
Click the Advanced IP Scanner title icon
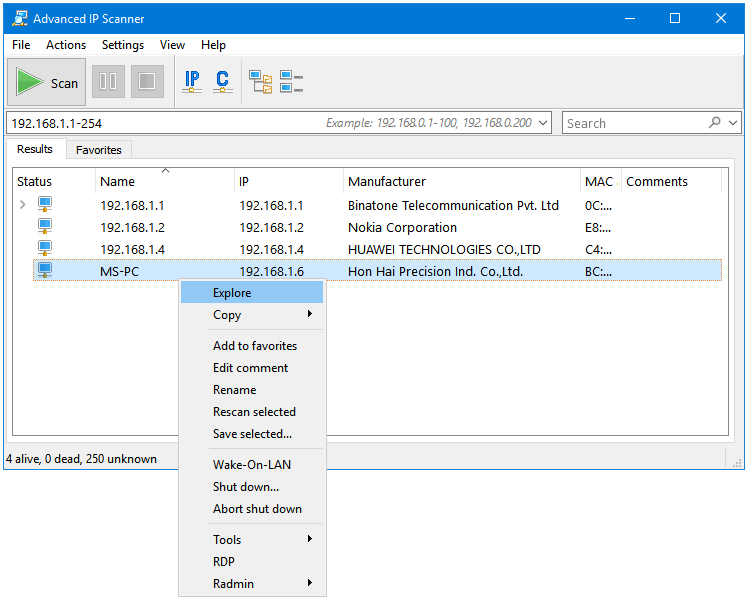pos(20,19)
